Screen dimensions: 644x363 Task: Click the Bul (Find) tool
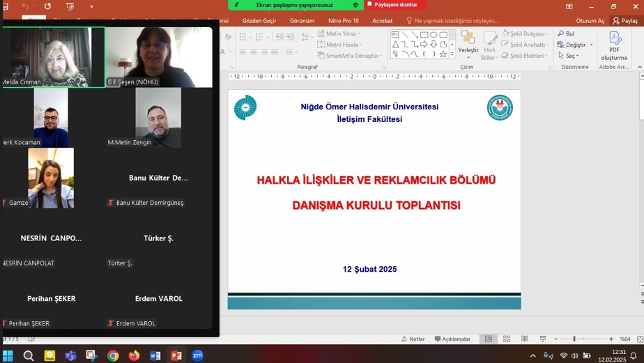point(566,33)
